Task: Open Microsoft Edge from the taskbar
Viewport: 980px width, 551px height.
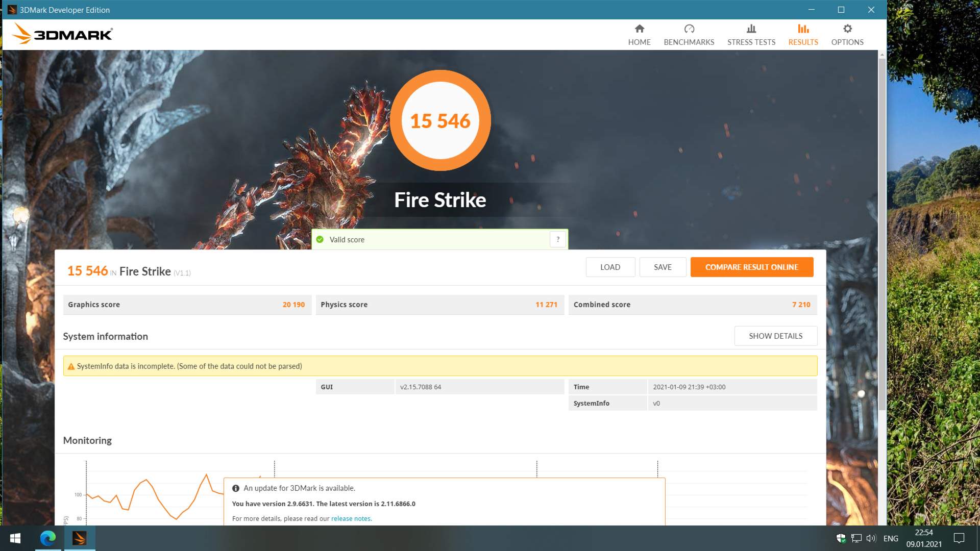Action: pyautogui.click(x=48, y=538)
